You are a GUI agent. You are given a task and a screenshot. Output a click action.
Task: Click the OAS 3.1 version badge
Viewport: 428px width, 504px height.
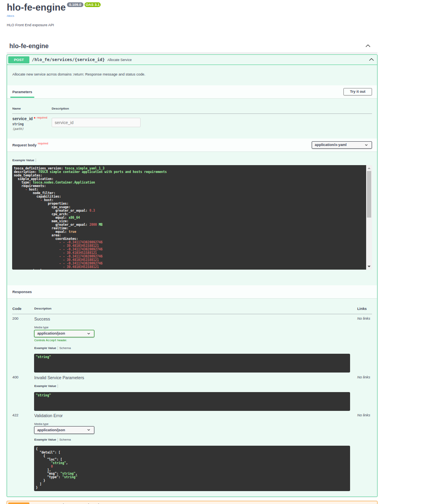92,5
